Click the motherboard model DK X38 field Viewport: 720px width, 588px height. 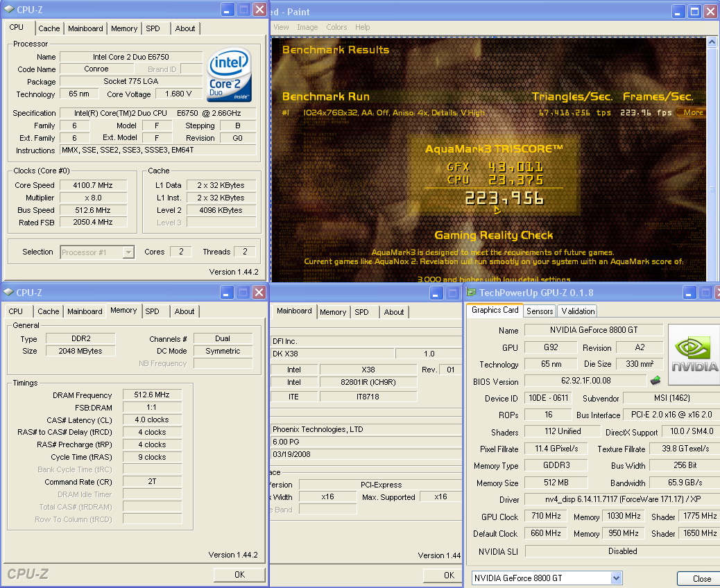pyautogui.click(x=332, y=354)
